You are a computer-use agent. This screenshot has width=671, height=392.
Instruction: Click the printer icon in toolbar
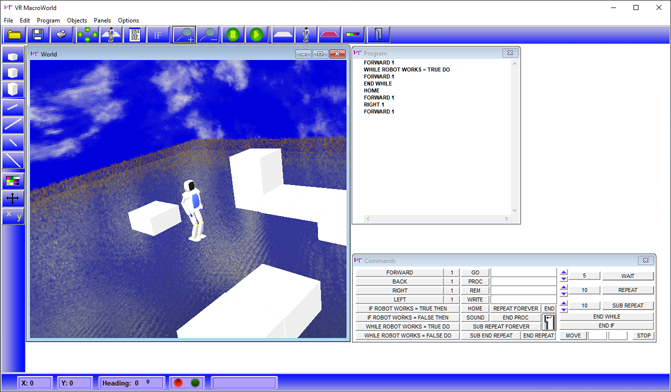(62, 35)
